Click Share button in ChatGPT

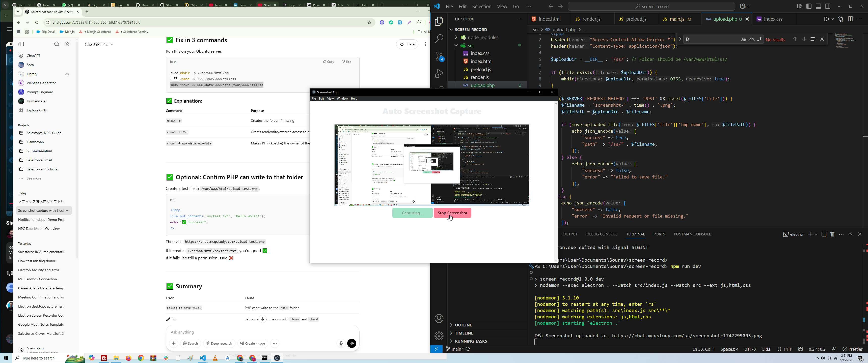pyautogui.click(x=408, y=44)
